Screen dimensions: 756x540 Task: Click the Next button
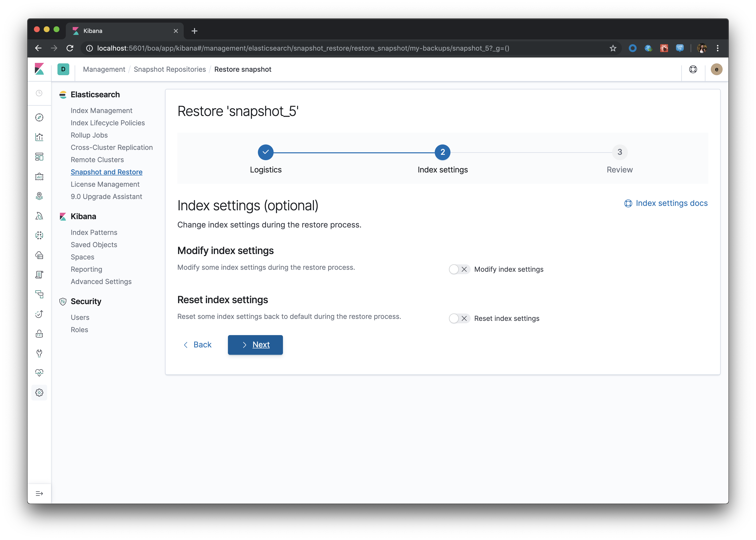(255, 345)
